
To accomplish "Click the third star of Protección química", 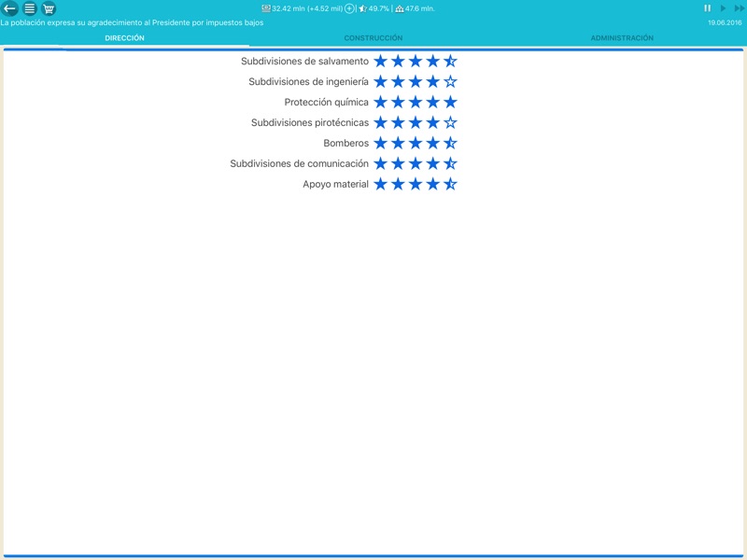I will tap(416, 102).
